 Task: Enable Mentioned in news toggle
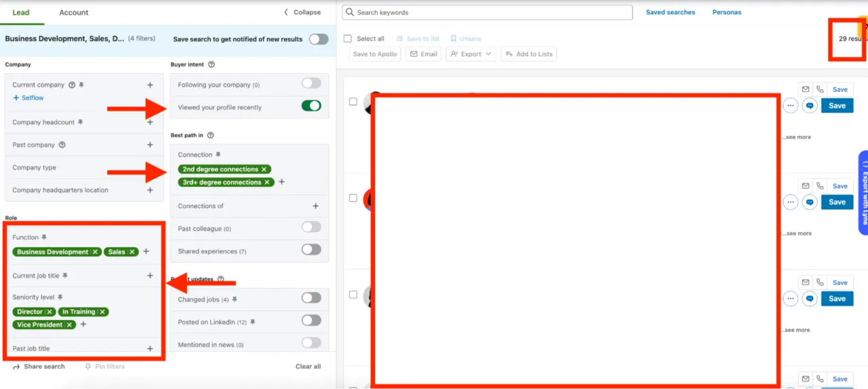(311, 343)
